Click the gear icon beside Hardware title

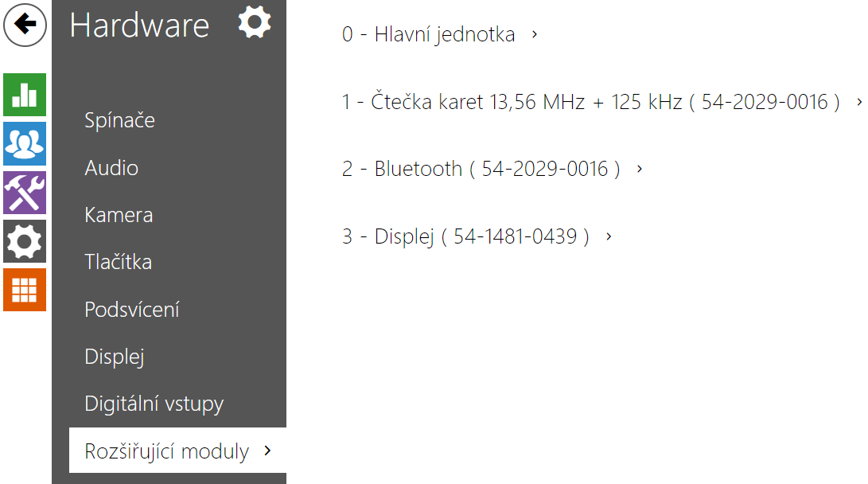(255, 21)
